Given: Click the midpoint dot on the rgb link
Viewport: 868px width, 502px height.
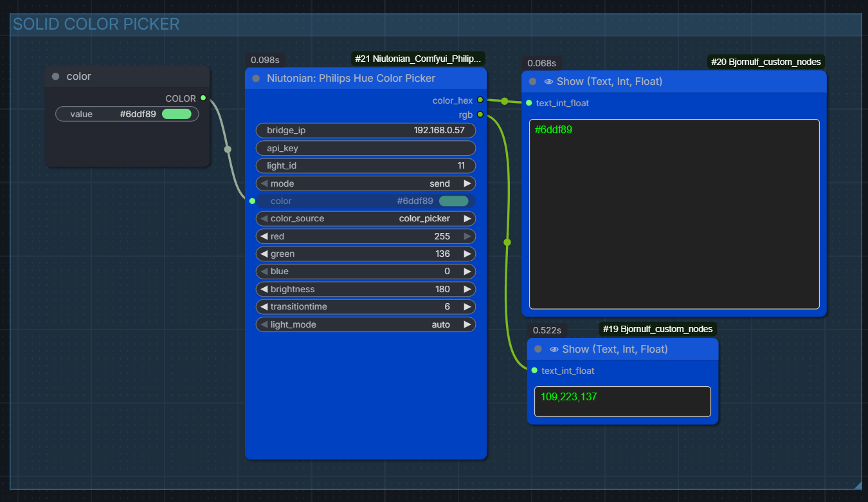Looking at the screenshot, I should 507,242.
